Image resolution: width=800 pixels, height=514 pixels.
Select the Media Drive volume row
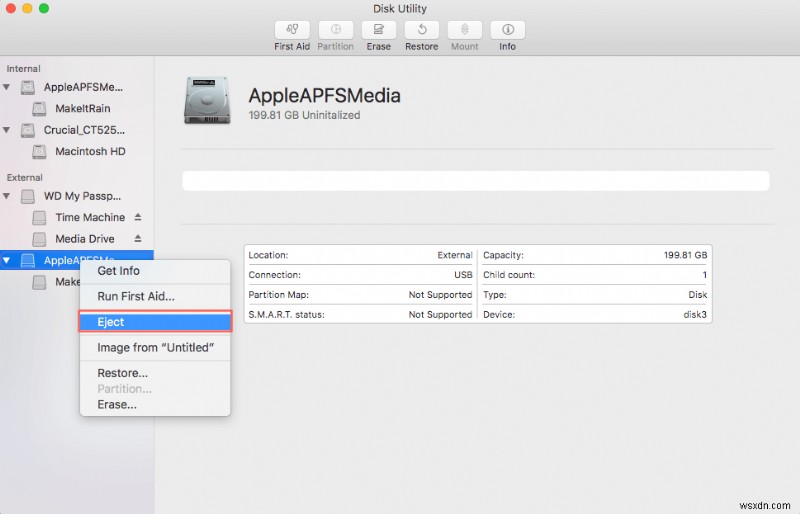coord(77,239)
